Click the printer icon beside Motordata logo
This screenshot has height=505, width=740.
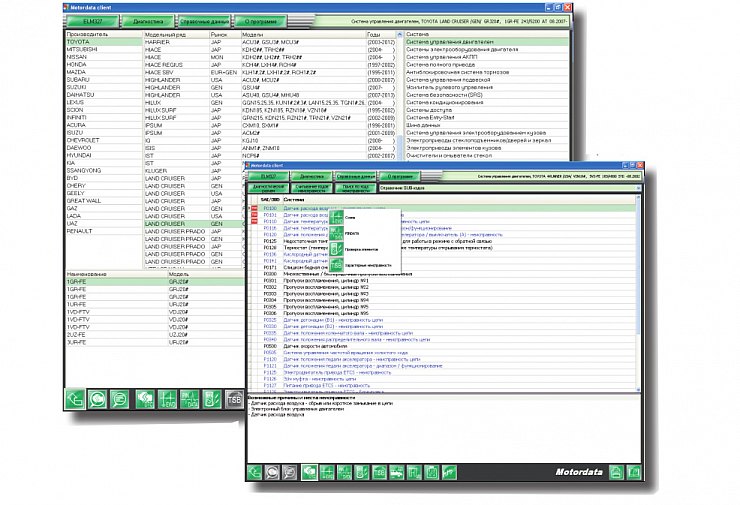[x=615, y=472]
